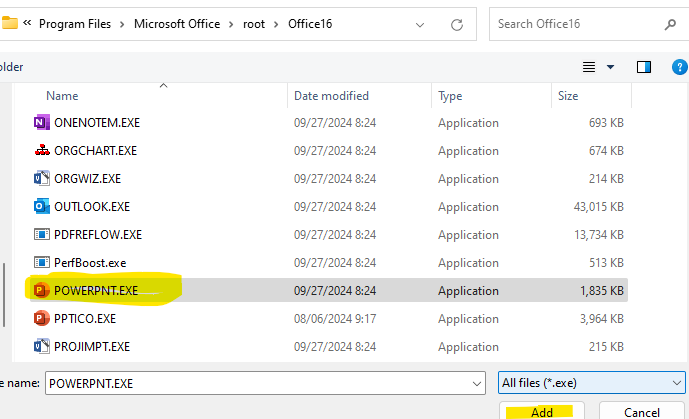Expand the chevron after Program Files
The width and height of the screenshot is (689, 419).
tap(122, 24)
